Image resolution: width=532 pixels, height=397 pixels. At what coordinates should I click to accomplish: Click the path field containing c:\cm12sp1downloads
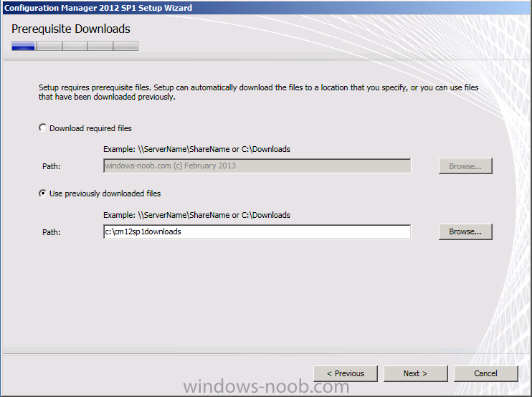point(257,231)
